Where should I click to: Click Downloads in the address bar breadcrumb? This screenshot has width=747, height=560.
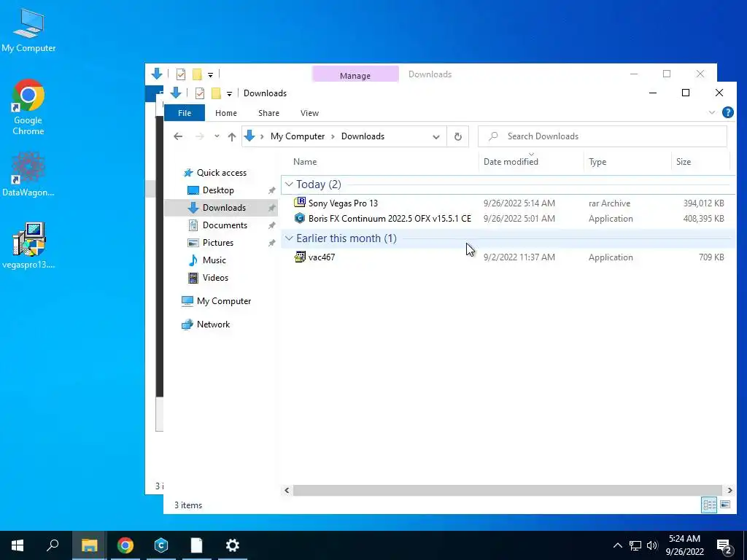click(x=363, y=136)
